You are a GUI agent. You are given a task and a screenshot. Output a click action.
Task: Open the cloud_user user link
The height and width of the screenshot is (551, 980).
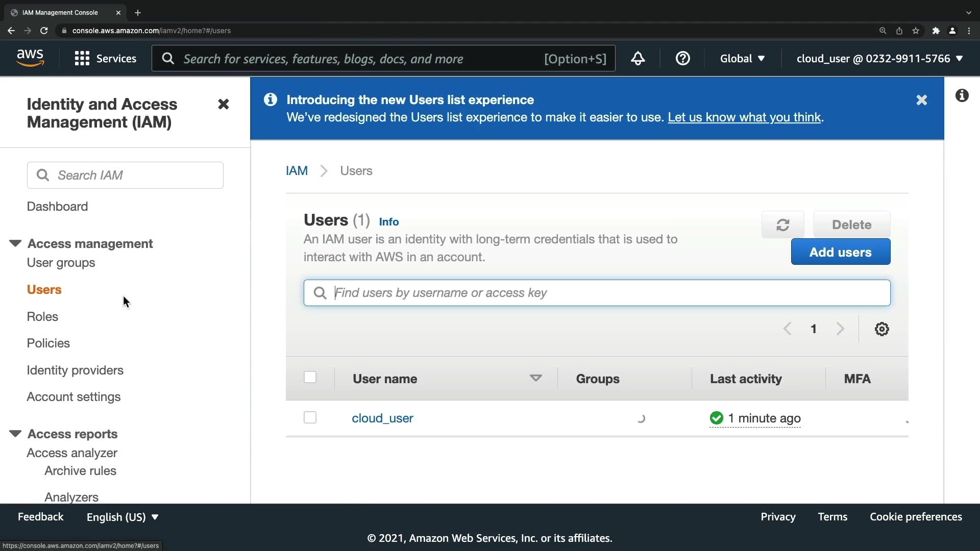[x=382, y=418]
